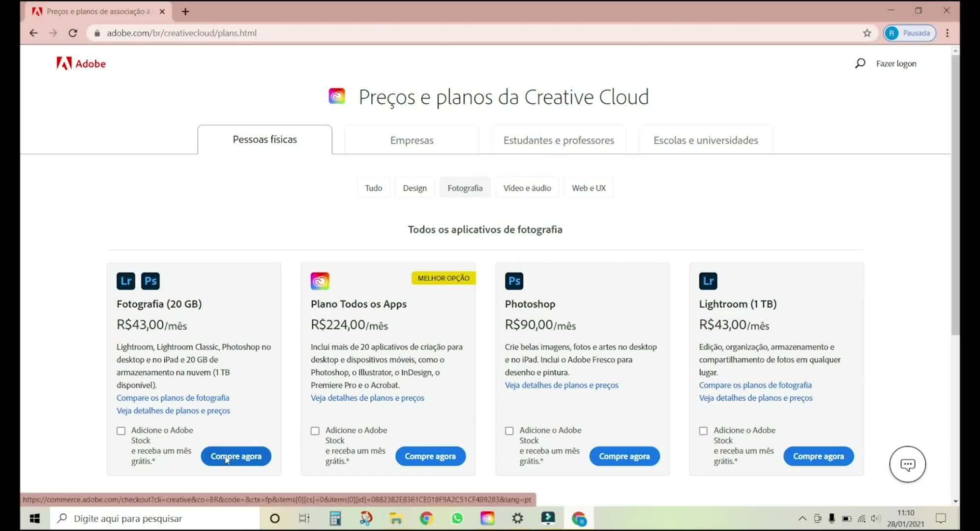Check Adobe Stock box in the Plano Todos os Apps card
980x531 pixels.
[x=315, y=431]
